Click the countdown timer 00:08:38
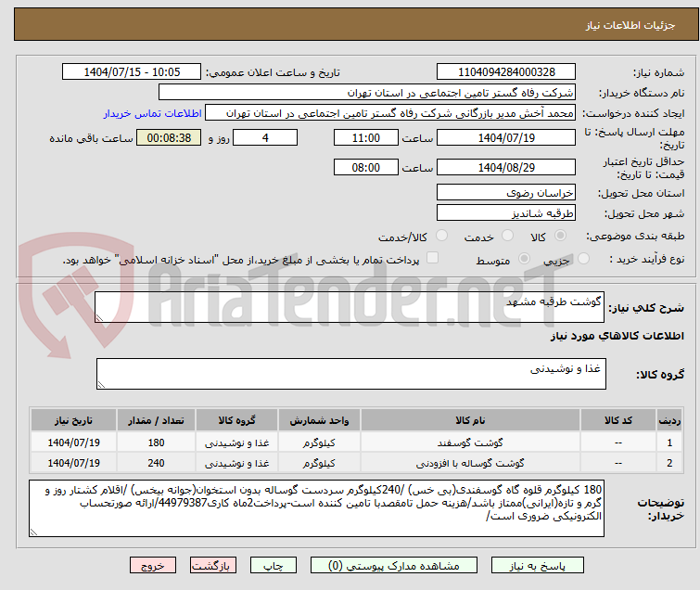Screen dimensions: 700x590 click(169, 137)
